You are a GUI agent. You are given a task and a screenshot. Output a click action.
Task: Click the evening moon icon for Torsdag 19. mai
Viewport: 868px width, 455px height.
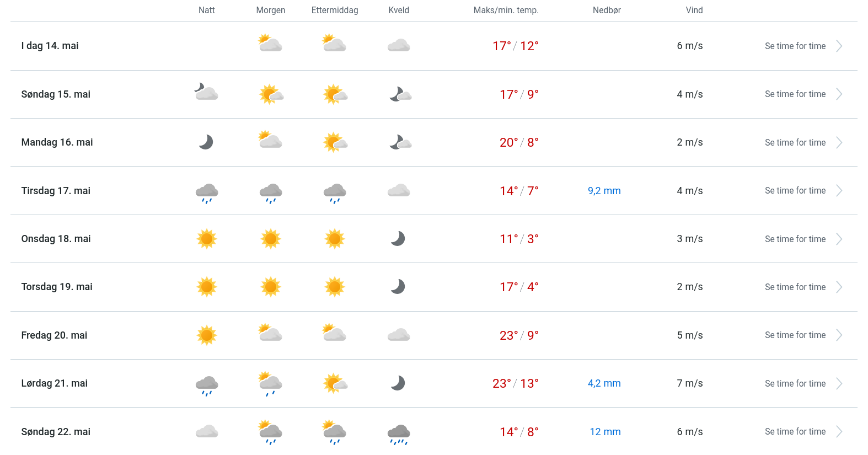pos(398,287)
